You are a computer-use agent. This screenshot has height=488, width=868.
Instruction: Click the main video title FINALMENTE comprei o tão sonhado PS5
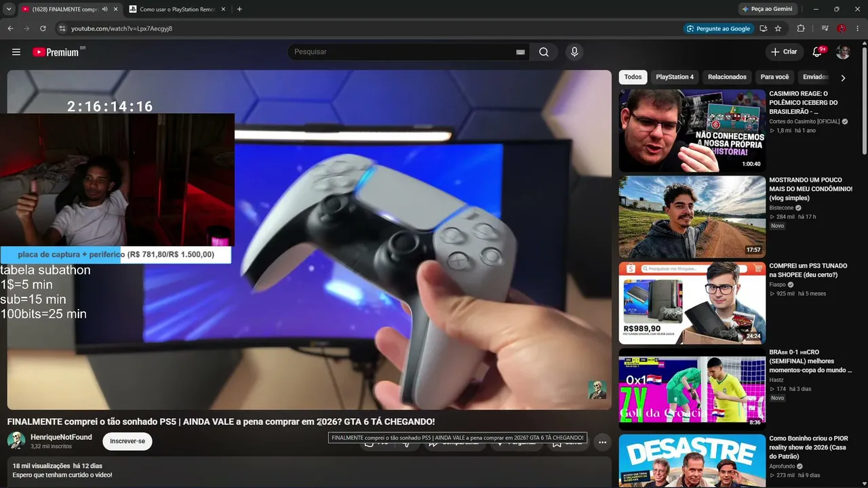point(221,422)
